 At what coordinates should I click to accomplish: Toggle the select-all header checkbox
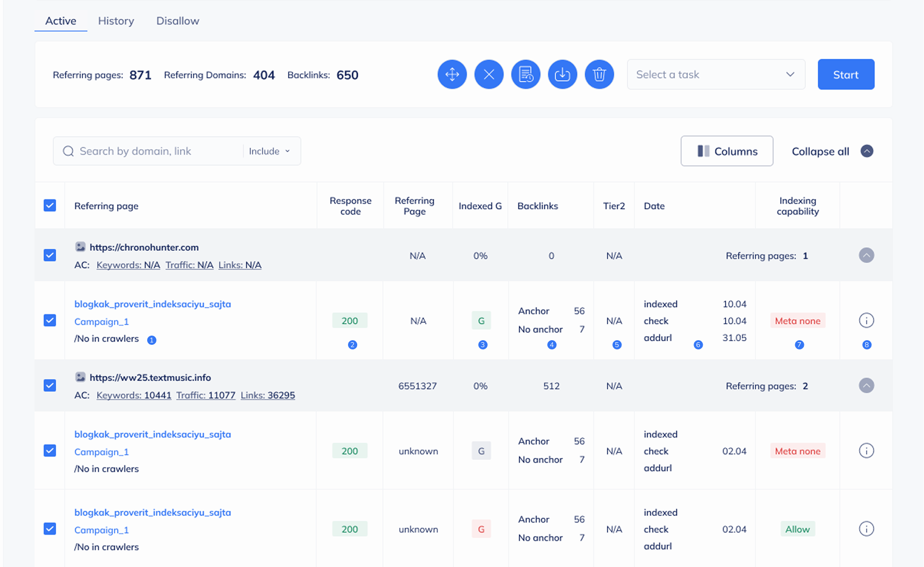coord(50,205)
